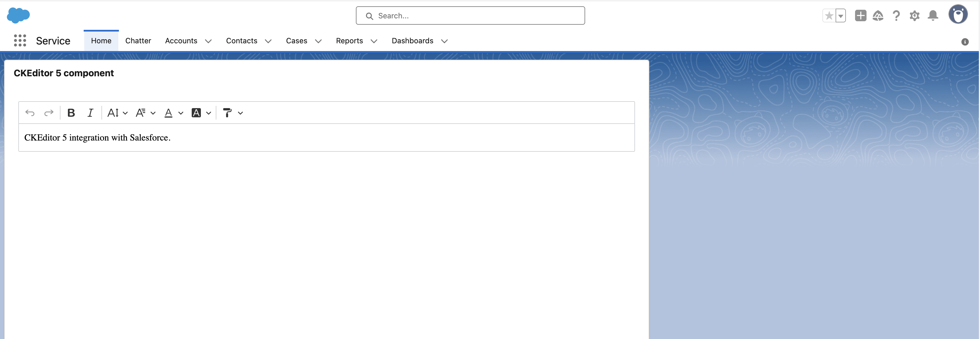Click inside the Search field
980x339 pixels.
pyautogui.click(x=470, y=15)
